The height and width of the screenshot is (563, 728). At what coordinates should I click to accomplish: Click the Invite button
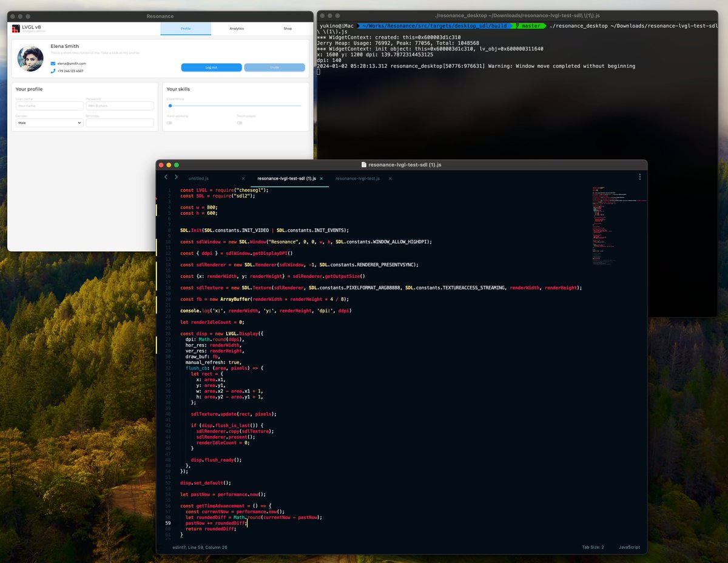coord(275,67)
